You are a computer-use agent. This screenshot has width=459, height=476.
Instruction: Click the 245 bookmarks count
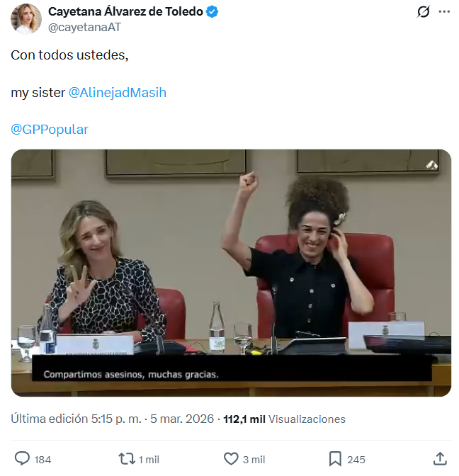pos(356,460)
